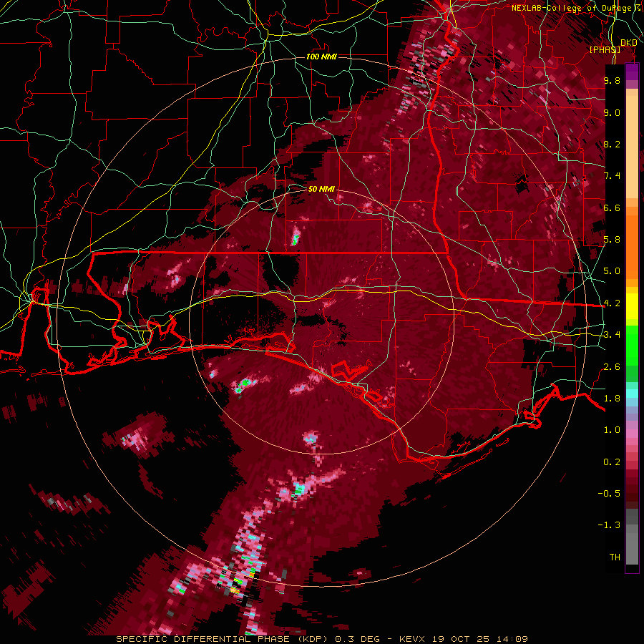Click the "[PHAS]" units label
Viewport: 644px width, 644px height.
605,50
